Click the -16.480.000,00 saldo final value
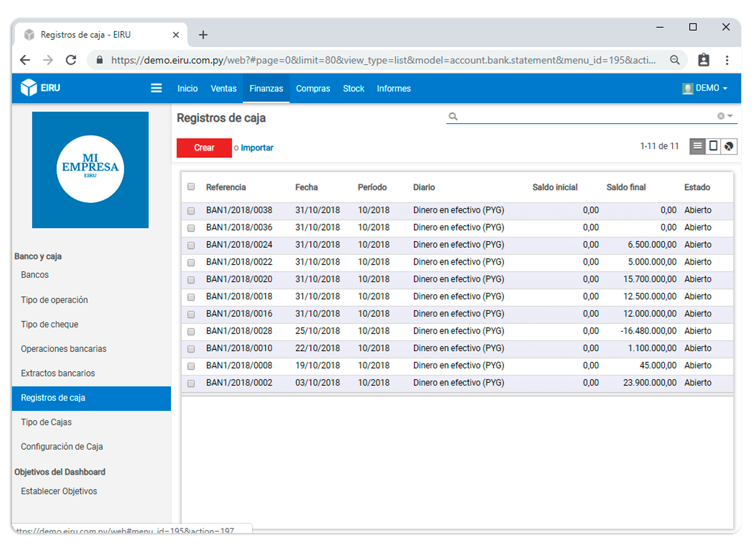The width and height of the screenshot is (756, 553). (x=649, y=331)
